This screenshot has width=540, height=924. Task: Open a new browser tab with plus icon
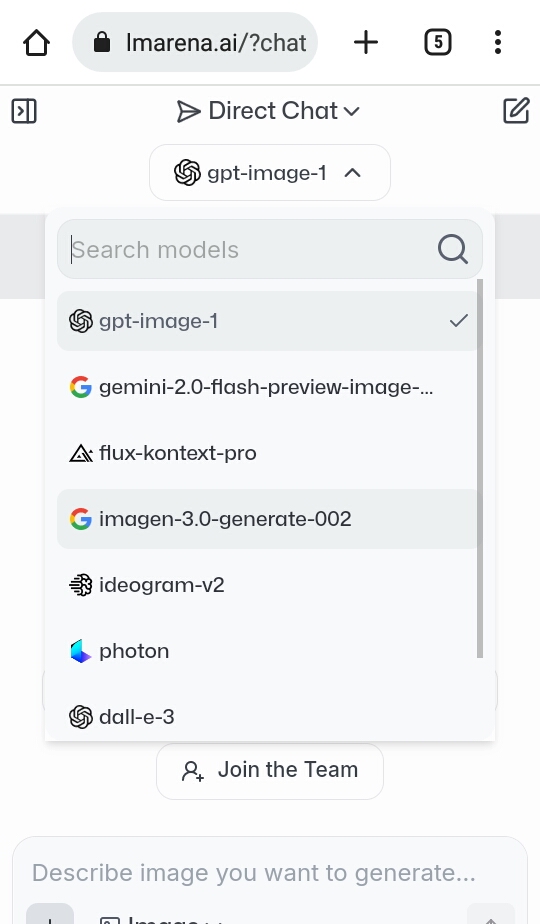click(366, 42)
